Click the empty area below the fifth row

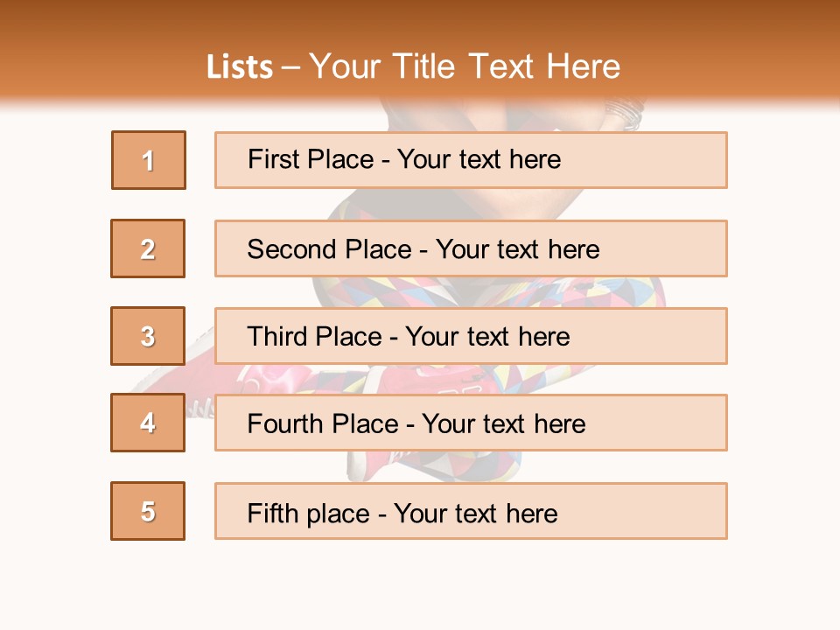[x=420, y=582]
